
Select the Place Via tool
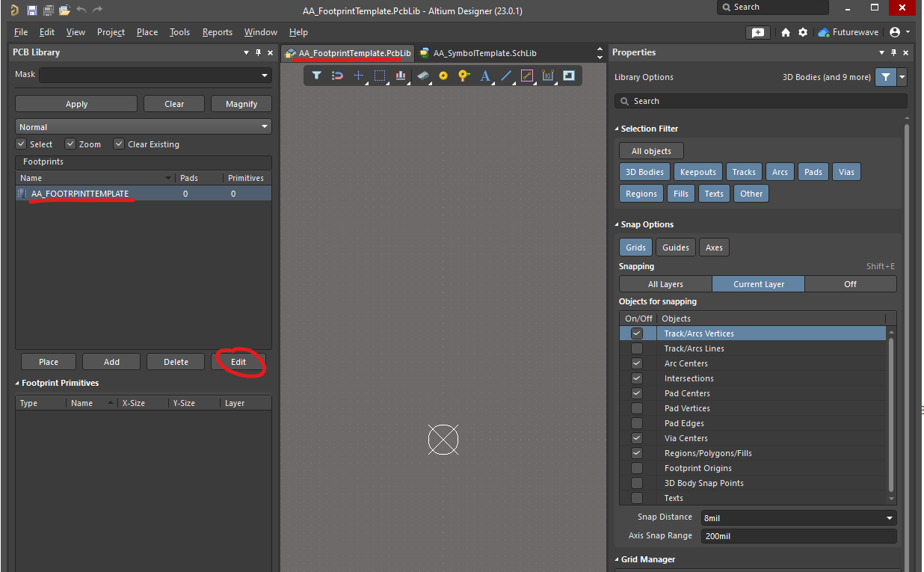(464, 76)
